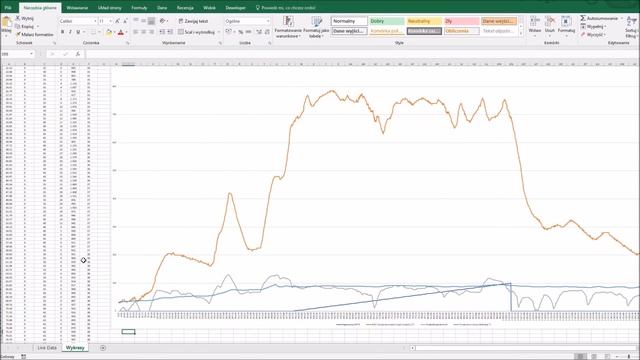Click the Wytnij (Cut) button
640x360 pixels.
tap(25, 18)
